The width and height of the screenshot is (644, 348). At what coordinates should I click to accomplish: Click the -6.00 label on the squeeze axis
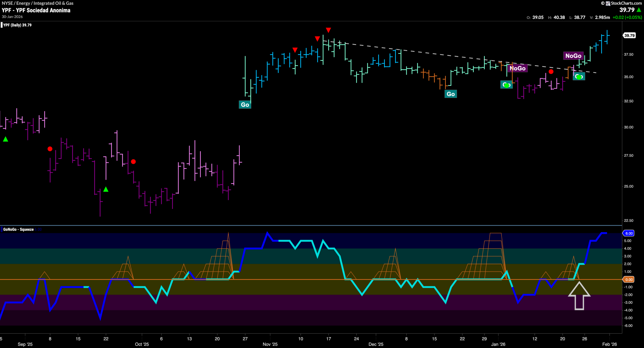pos(628,326)
